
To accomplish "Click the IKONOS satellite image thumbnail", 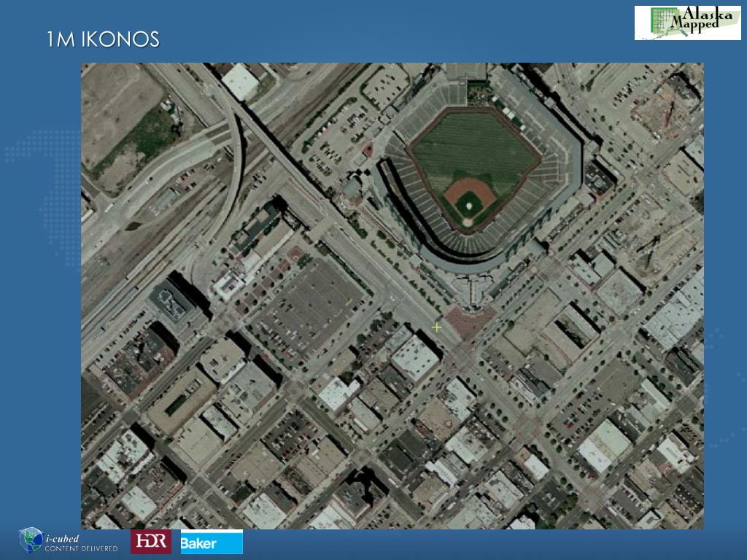I will click(x=392, y=296).
